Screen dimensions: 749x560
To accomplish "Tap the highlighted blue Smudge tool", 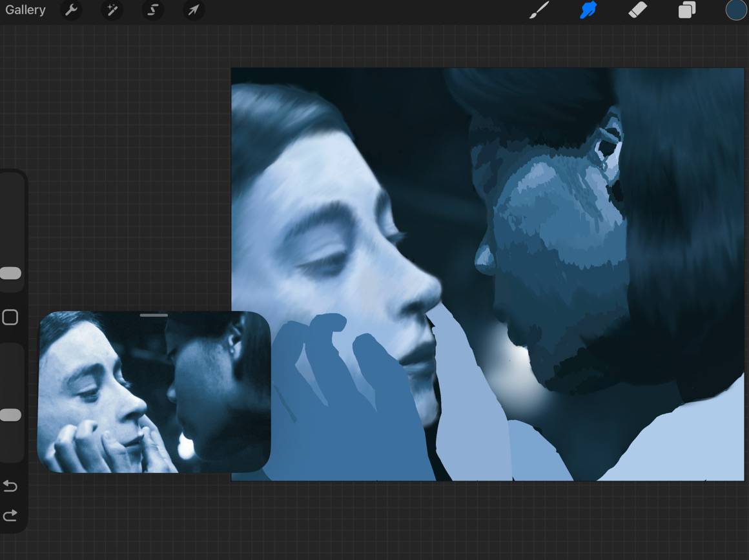I will 589,10.
